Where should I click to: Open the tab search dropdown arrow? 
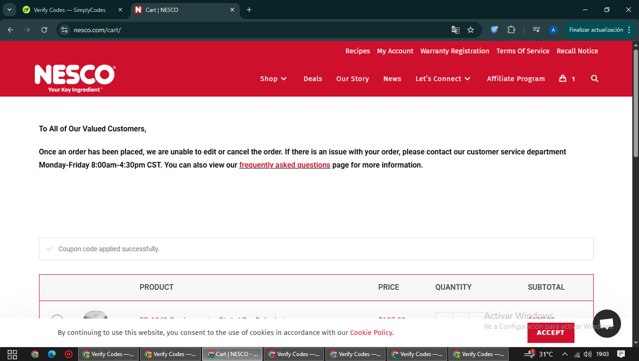(x=9, y=10)
